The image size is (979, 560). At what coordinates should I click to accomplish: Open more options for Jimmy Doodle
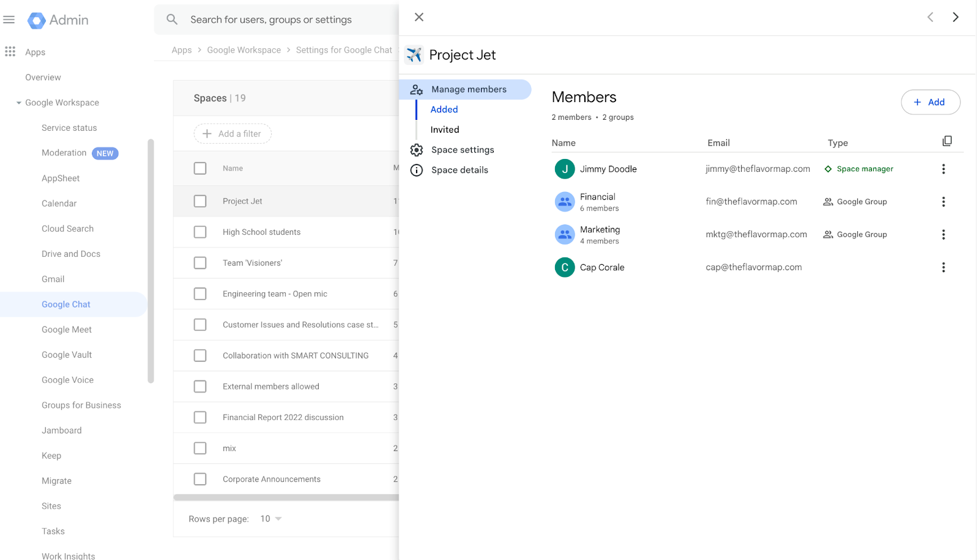[944, 169]
